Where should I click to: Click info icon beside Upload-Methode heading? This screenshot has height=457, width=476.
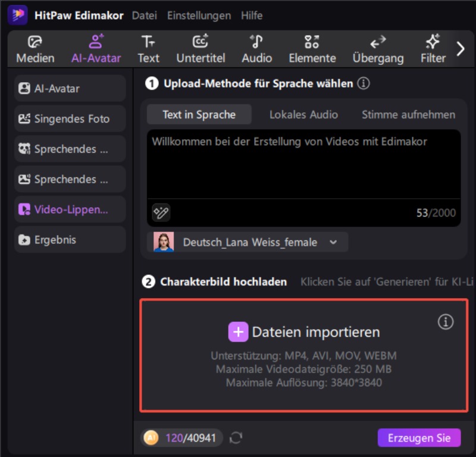pos(364,83)
